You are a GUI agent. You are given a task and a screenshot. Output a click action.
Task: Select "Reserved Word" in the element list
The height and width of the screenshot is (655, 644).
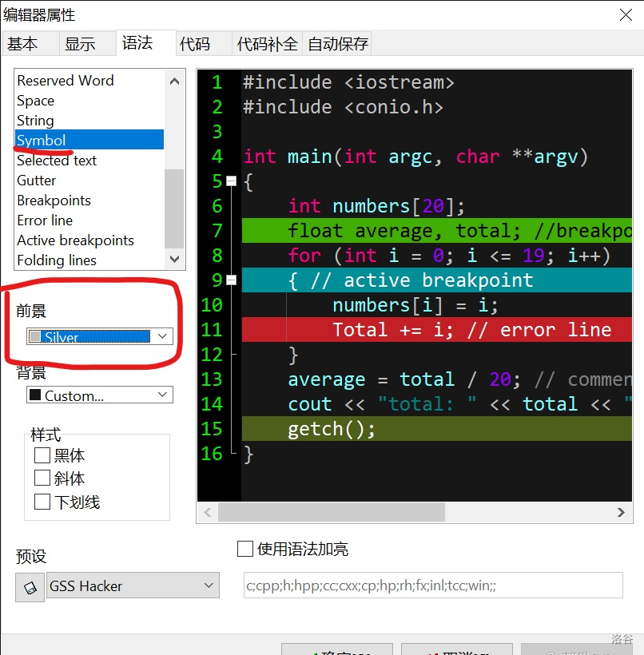coord(65,80)
